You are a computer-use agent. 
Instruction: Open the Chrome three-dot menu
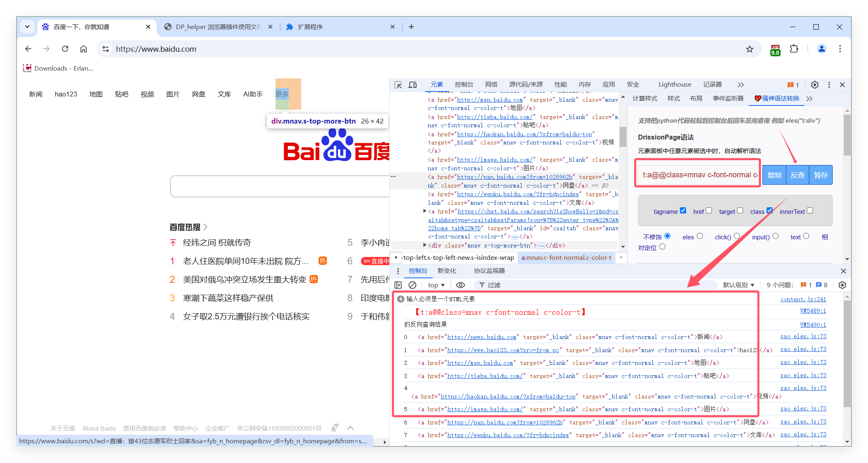pos(840,49)
